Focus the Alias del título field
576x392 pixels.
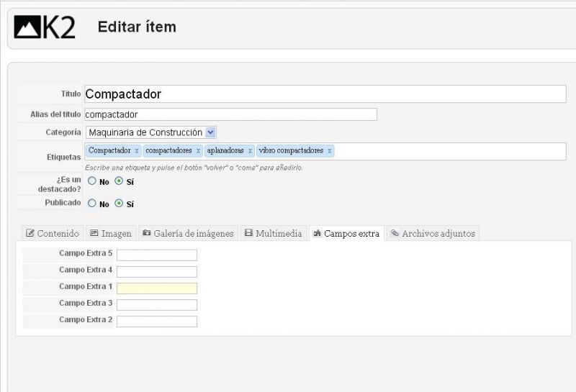pyautogui.click(x=230, y=114)
